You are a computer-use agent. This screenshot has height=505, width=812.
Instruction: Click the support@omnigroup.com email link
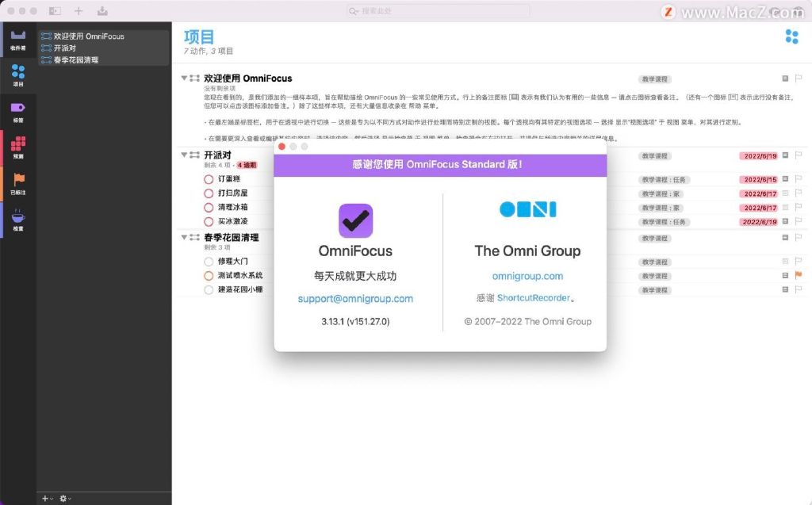[x=355, y=299]
